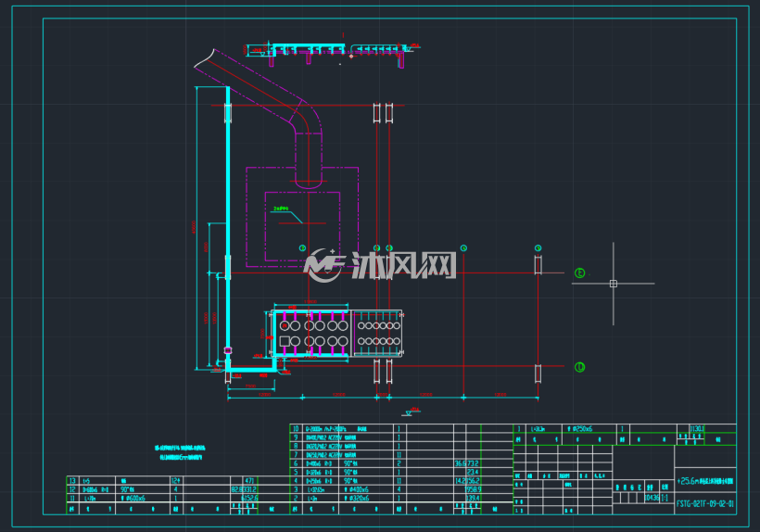Select the scale value 1:1 in title block
This screenshot has height=532, width=760.
(x=665, y=498)
